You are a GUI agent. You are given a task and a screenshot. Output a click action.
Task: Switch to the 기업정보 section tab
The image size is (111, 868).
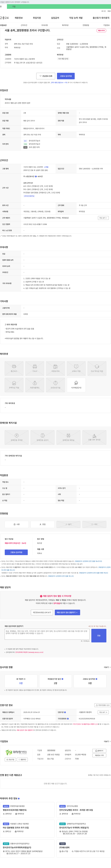[106, 25]
